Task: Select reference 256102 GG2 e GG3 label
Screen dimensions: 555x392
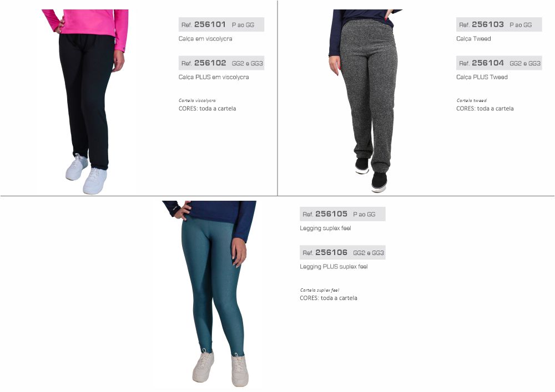Action: pyautogui.click(x=221, y=63)
